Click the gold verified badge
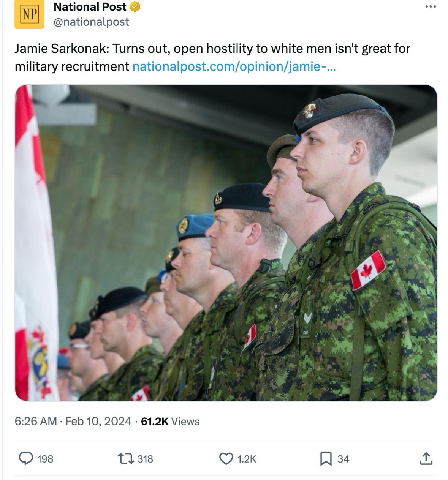448x480 pixels. (135, 7)
